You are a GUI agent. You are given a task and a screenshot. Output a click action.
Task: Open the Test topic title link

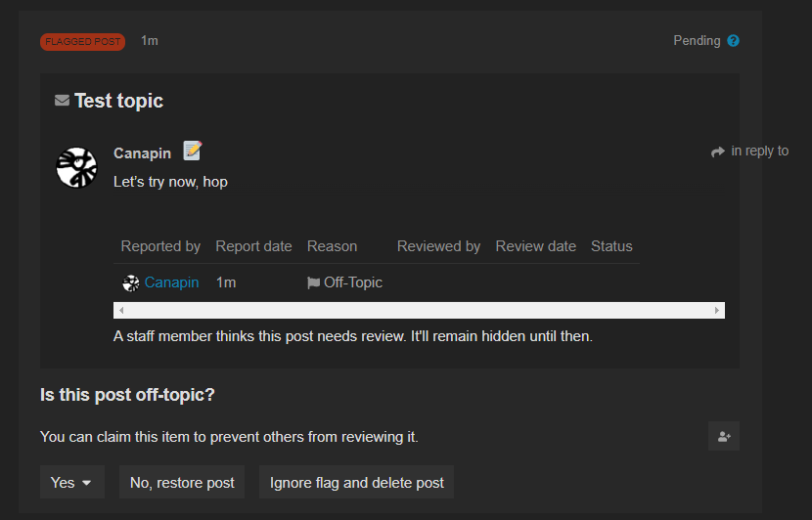[118, 101]
